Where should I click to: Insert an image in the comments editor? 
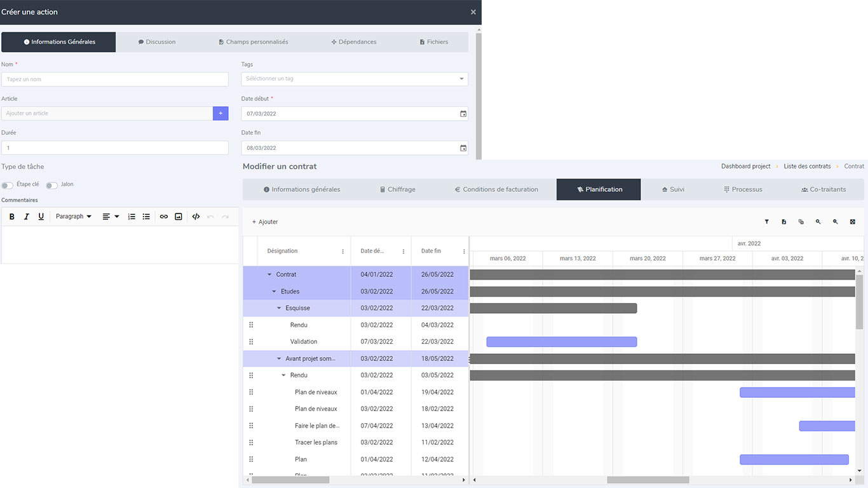pyautogui.click(x=179, y=217)
